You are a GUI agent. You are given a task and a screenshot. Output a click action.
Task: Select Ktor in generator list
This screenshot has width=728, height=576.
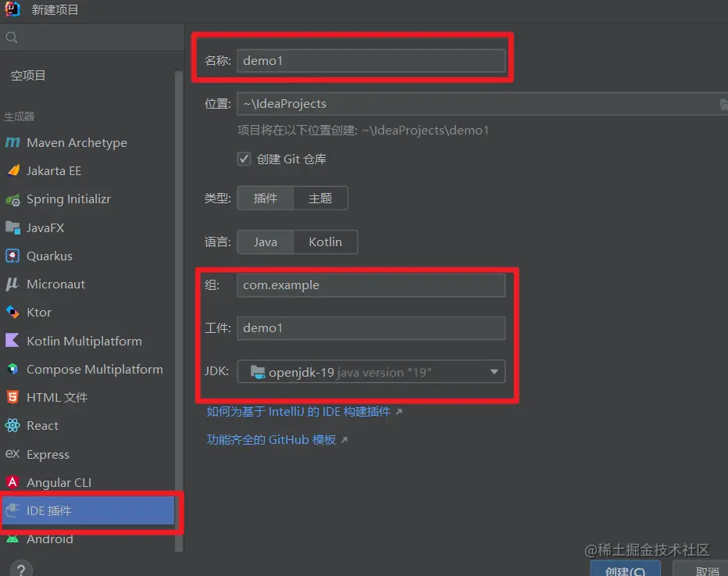click(87, 312)
